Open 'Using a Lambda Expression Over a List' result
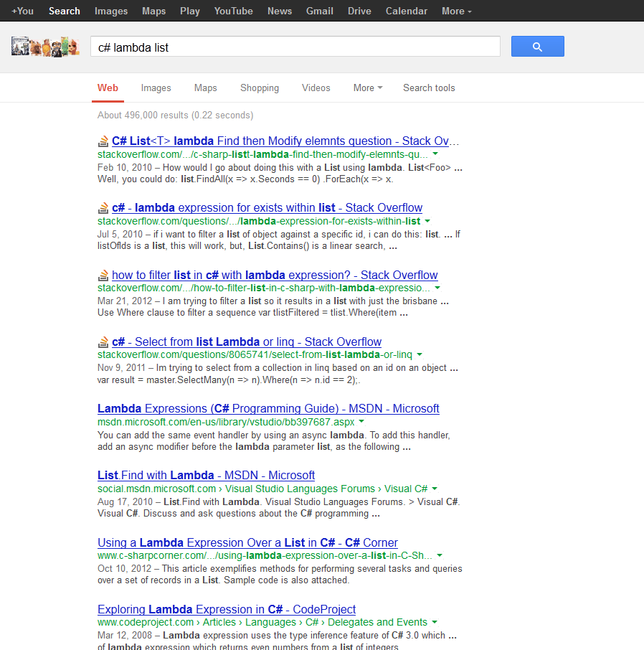 [x=247, y=542]
